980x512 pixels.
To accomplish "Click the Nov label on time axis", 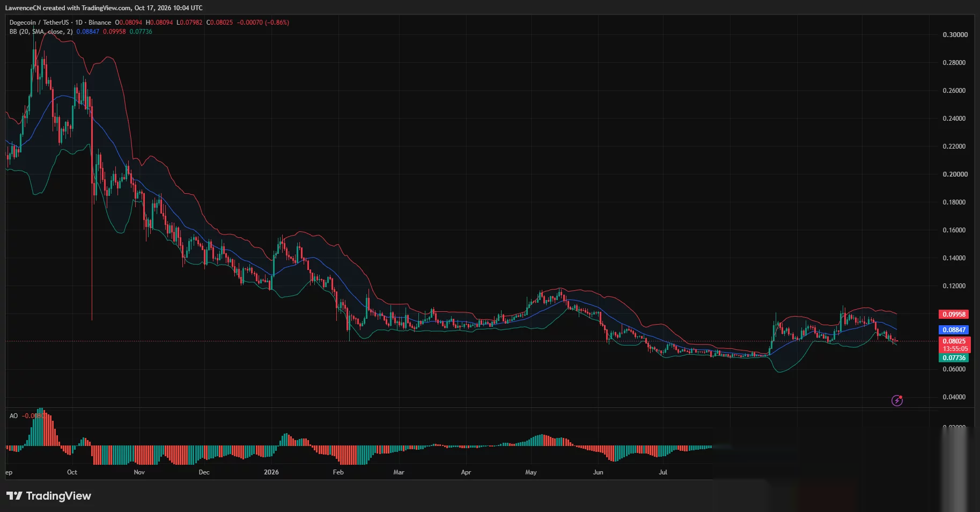I will click(x=139, y=472).
